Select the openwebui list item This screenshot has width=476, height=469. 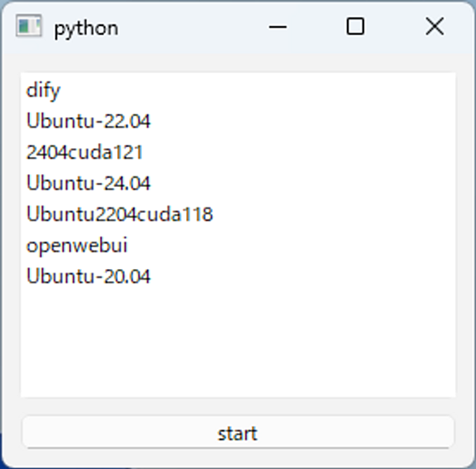[x=238, y=245]
